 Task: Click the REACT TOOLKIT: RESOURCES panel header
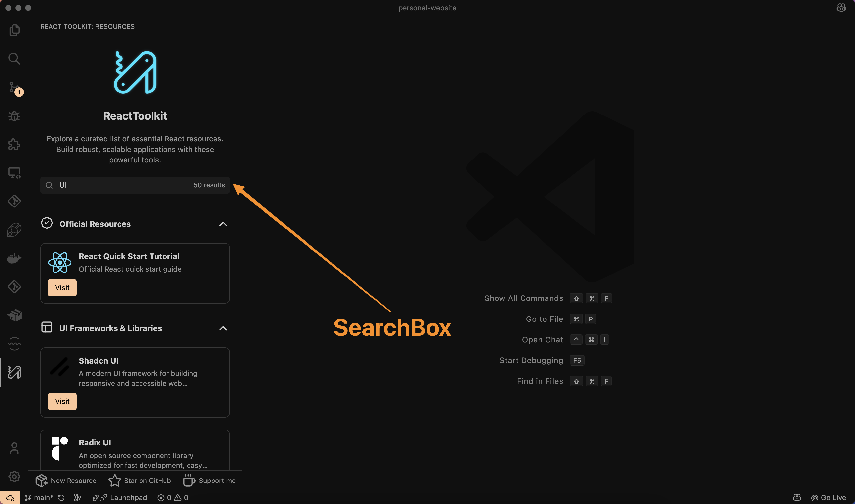pos(87,26)
